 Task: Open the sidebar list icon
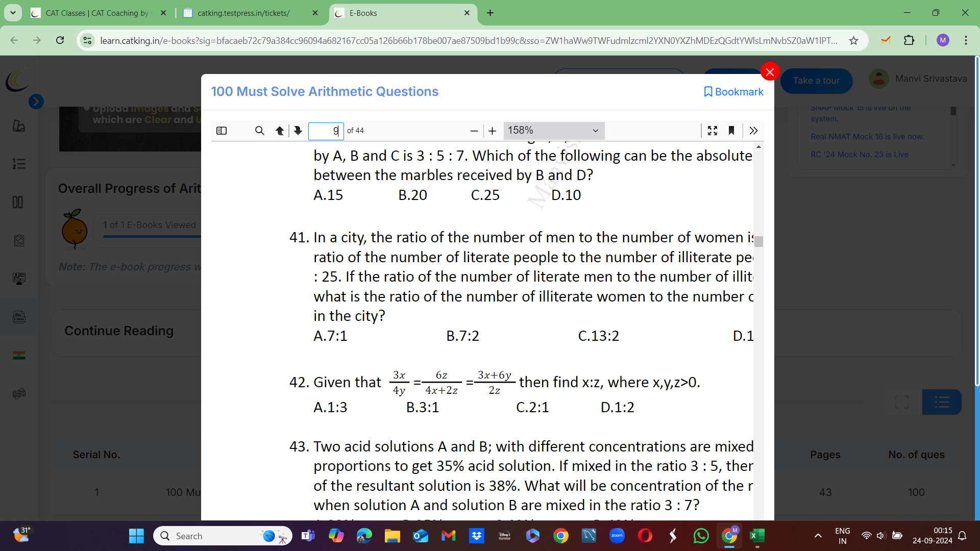19,164
